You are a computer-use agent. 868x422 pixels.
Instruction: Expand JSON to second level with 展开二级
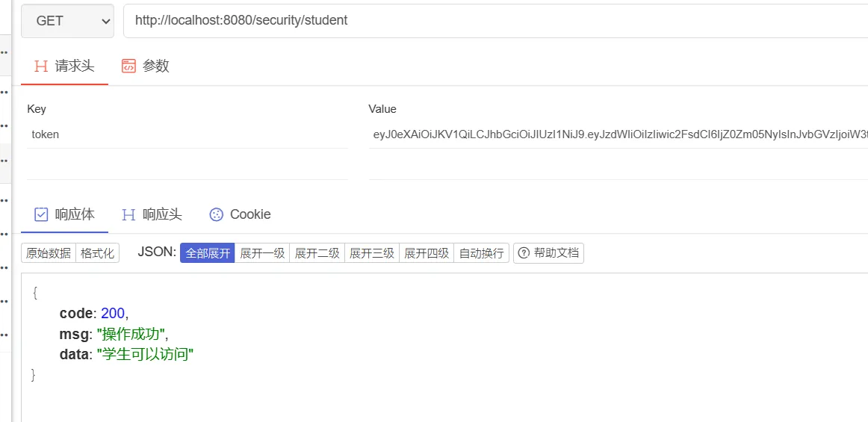[x=317, y=253]
